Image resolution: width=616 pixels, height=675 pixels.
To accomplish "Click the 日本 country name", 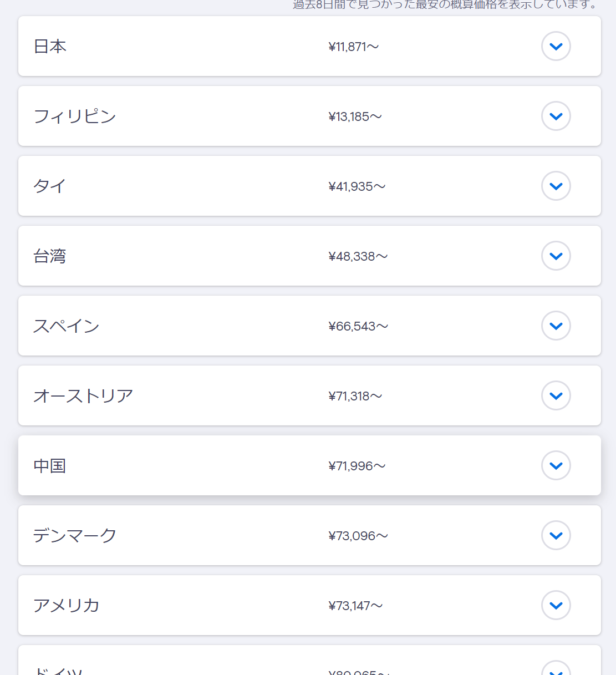I will coord(50,46).
